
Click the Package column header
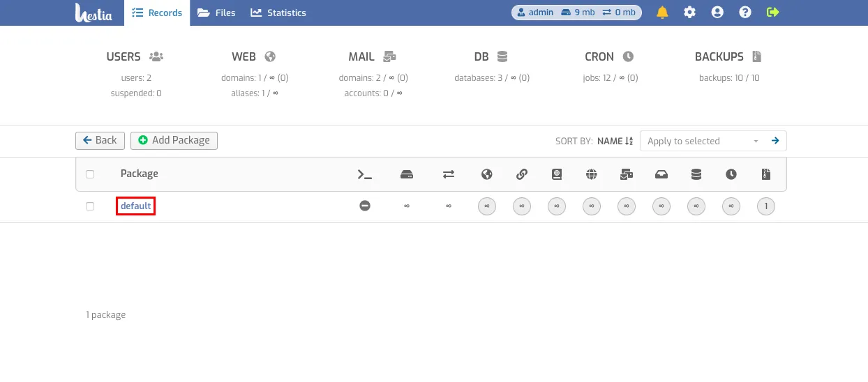(140, 174)
